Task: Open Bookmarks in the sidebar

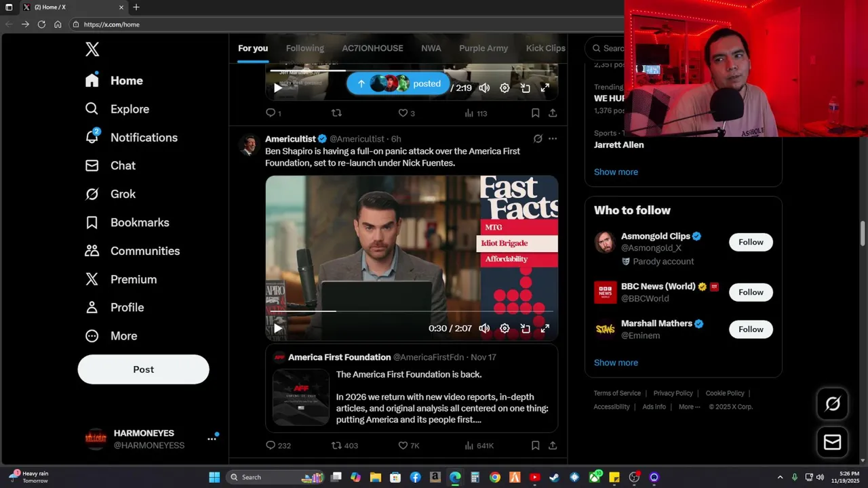Action: point(127,222)
